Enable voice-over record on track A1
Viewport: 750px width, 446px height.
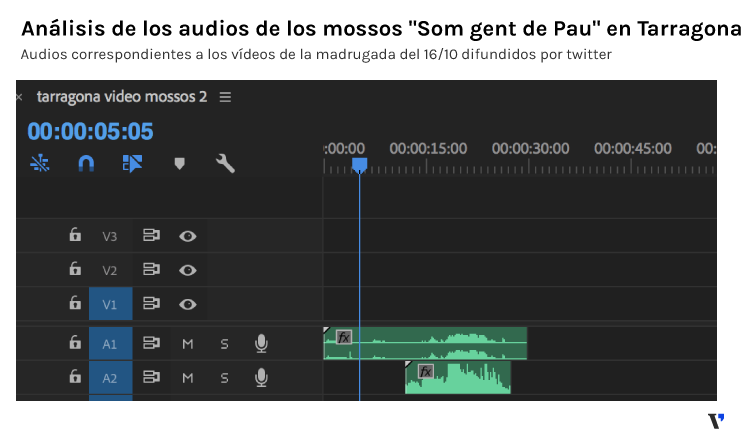click(x=261, y=344)
